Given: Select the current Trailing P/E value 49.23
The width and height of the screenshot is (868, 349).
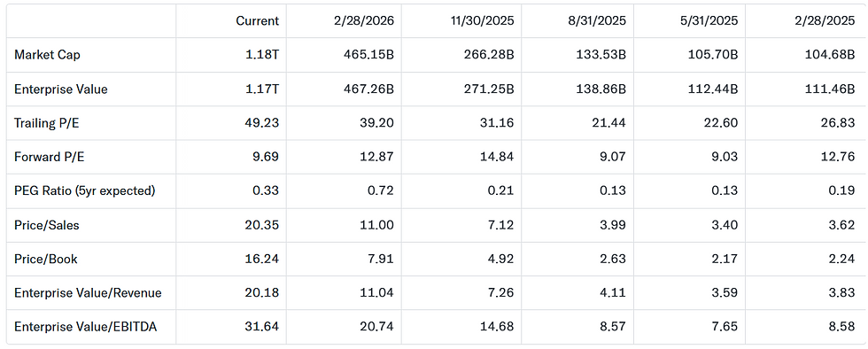Looking at the screenshot, I should coord(262,123).
